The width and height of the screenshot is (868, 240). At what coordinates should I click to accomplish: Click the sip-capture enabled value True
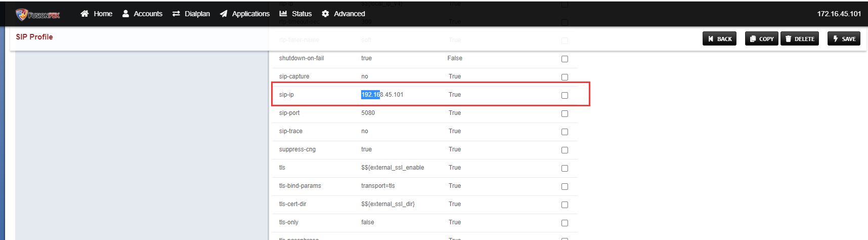(x=455, y=76)
